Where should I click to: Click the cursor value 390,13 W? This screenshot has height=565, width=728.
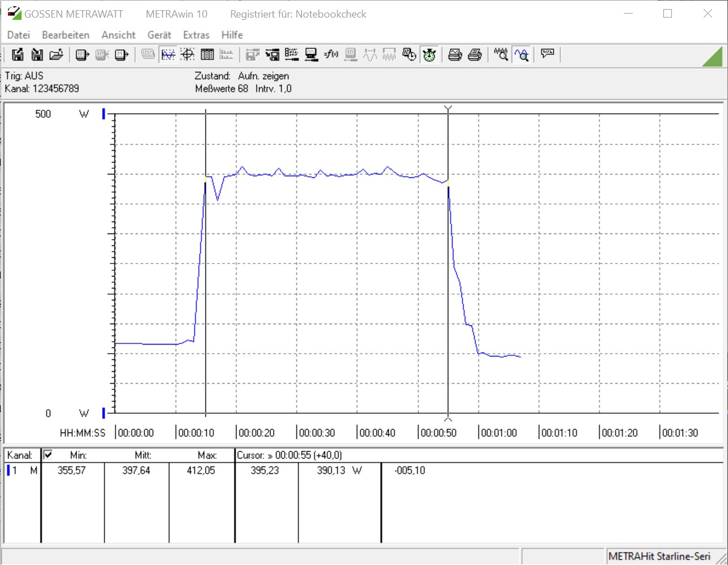point(339,470)
